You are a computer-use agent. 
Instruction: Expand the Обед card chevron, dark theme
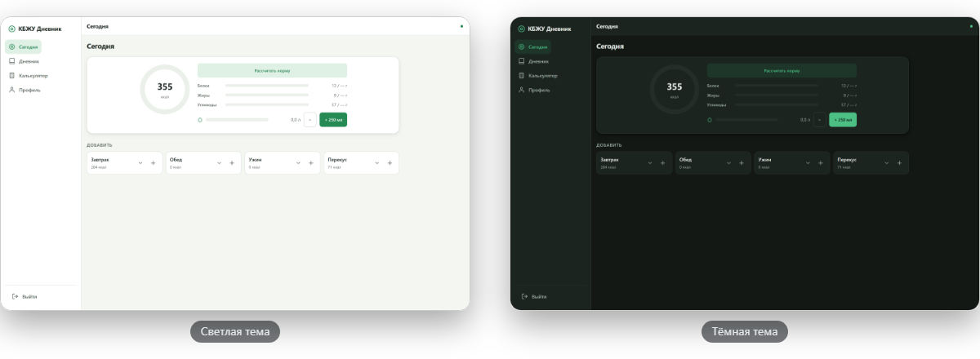tap(728, 162)
